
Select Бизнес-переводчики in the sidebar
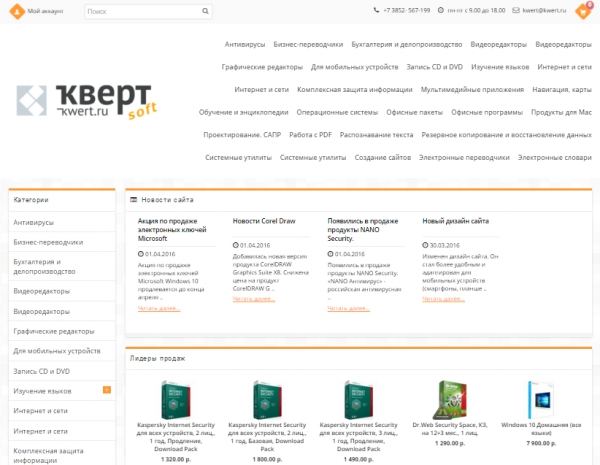[x=48, y=242]
